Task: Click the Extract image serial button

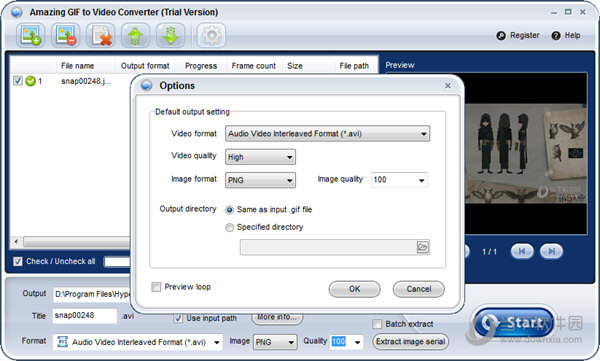Action: [410, 341]
